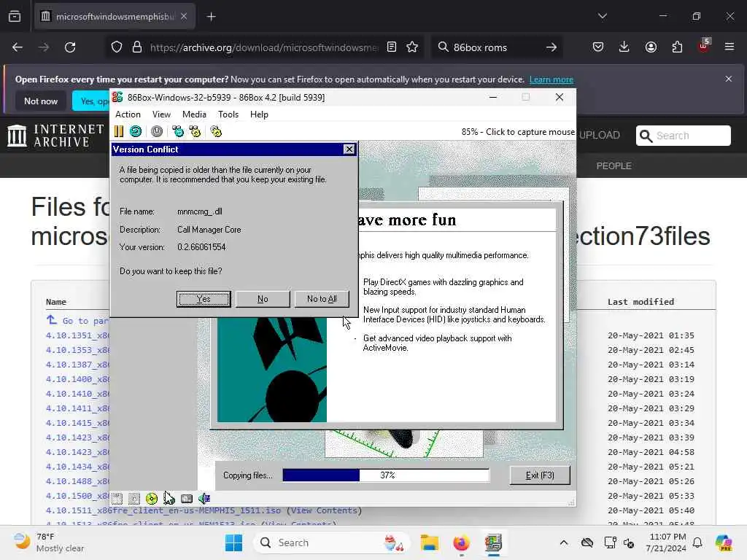Click network card icon in 86Box status bar
The image size is (747, 560).
pyautogui.click(x=187, y=499)
